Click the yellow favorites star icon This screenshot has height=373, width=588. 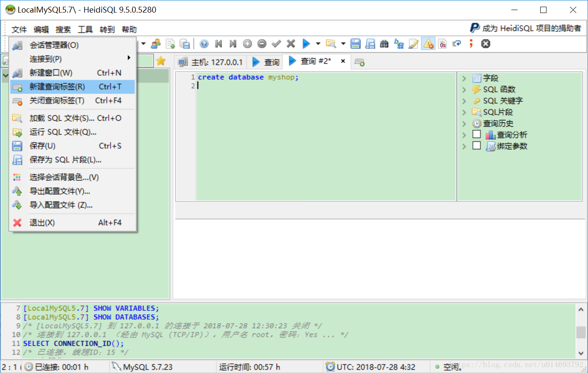point(161,61)
